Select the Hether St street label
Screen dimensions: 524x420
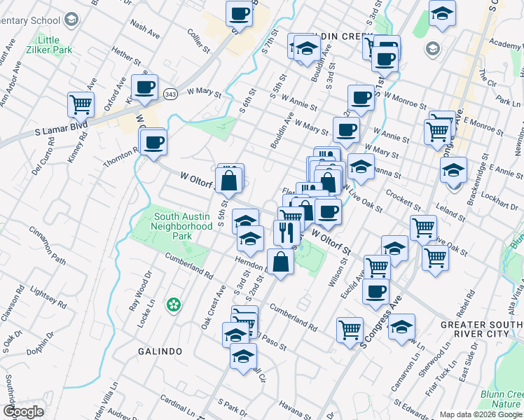coord(126,56)
